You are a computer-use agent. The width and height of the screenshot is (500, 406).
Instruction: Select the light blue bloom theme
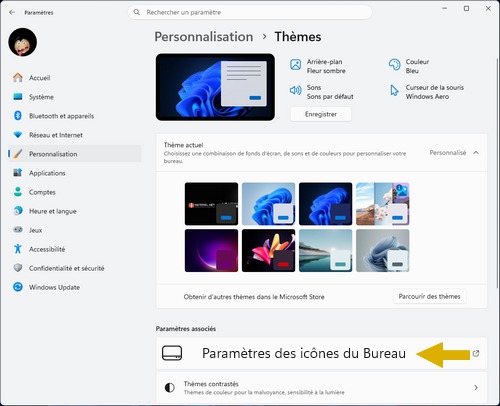(x=268, y=204)
